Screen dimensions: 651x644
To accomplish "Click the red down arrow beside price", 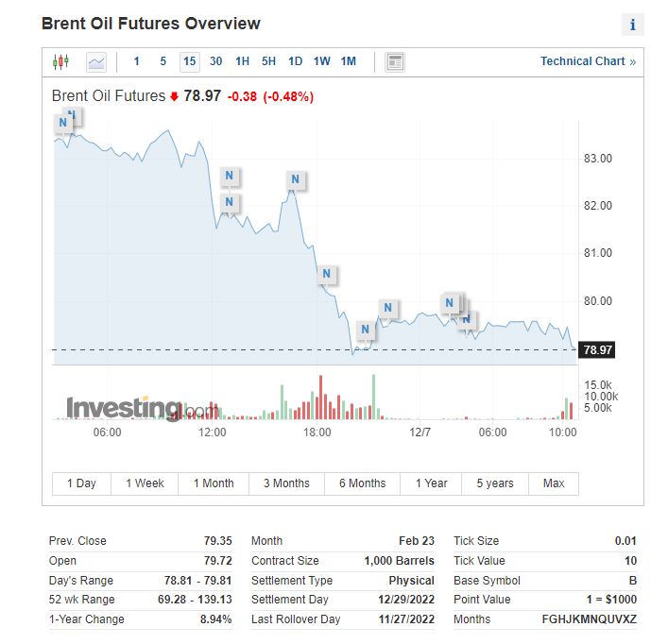I will (x=174, y=96).
